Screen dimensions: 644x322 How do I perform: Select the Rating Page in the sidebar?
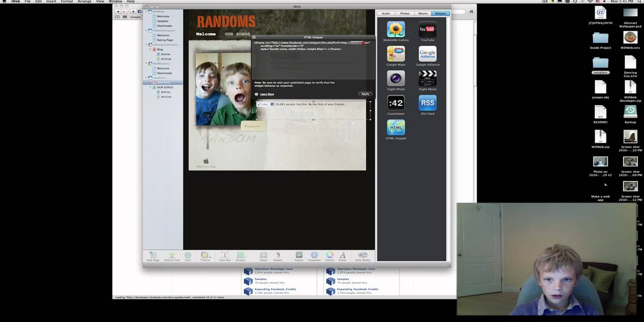(x=165, y=40)
